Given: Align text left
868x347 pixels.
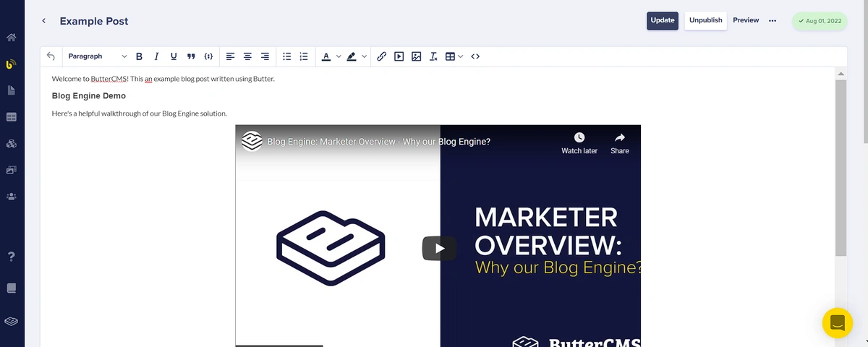Looking at the screenshot, I should (230, 56).
